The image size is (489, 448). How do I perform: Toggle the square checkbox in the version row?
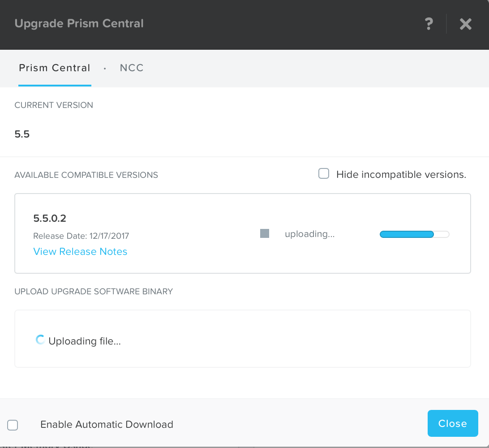pos(264,233)
